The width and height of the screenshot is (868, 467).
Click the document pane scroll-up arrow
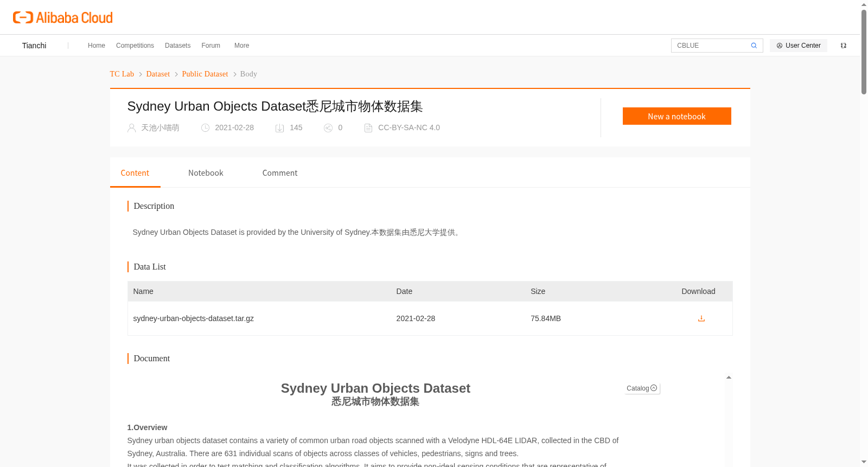point(729,378)
